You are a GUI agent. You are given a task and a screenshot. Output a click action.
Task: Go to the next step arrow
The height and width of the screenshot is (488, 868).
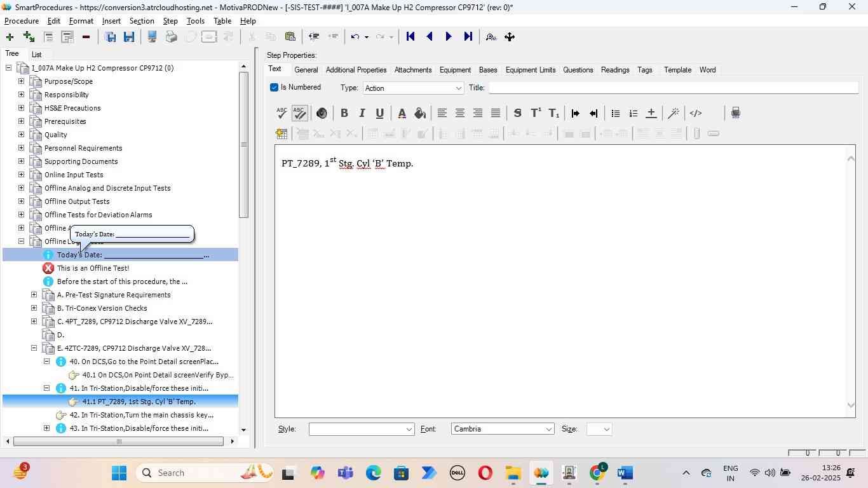(x=449, y=37)
